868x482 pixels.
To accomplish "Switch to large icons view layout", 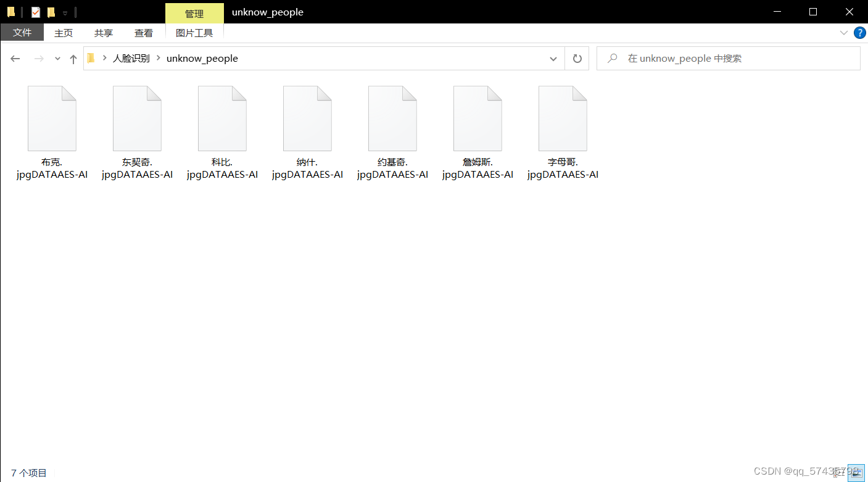I will click(856, 473).
